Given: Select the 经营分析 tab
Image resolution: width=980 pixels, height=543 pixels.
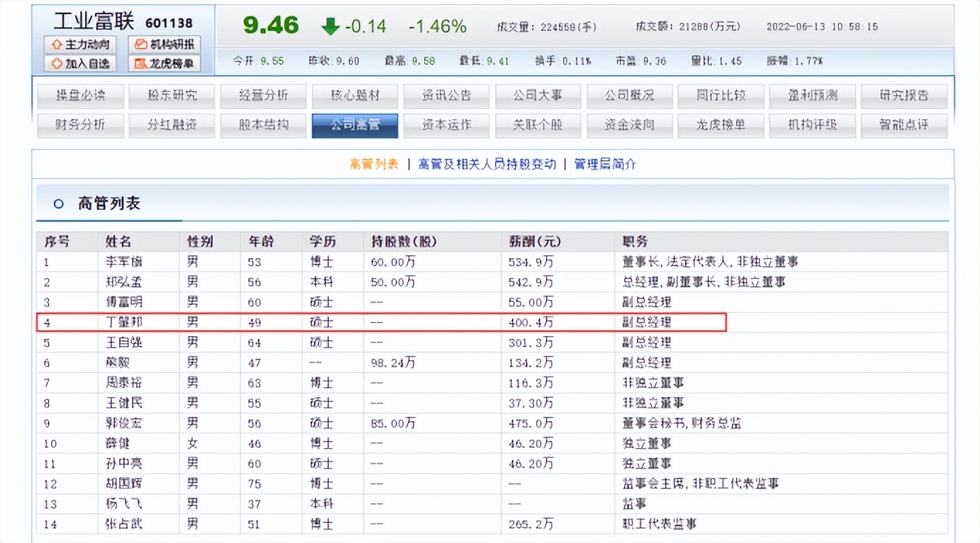Looking at the screenshot, I should 264,95.
